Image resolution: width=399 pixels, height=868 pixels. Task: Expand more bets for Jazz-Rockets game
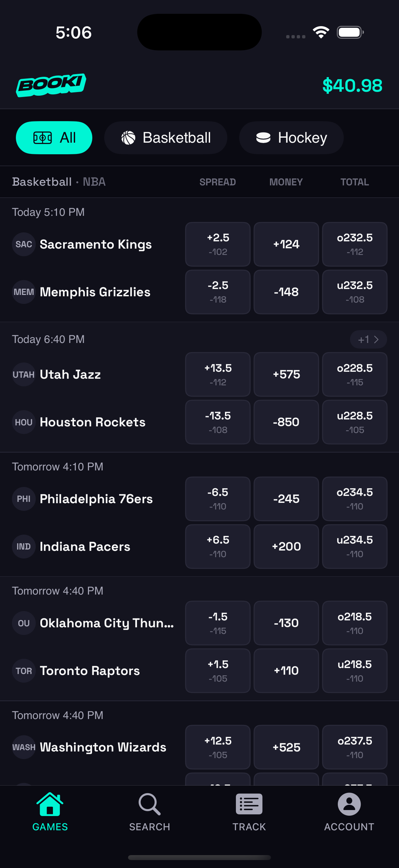pos(368,339)
